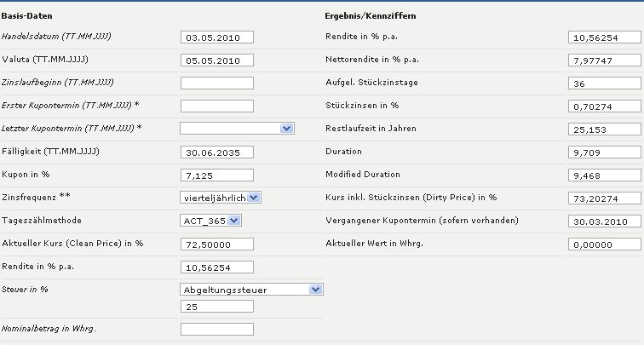
Task: Select the Dirty Price result field
Action: tap(603, 198)
